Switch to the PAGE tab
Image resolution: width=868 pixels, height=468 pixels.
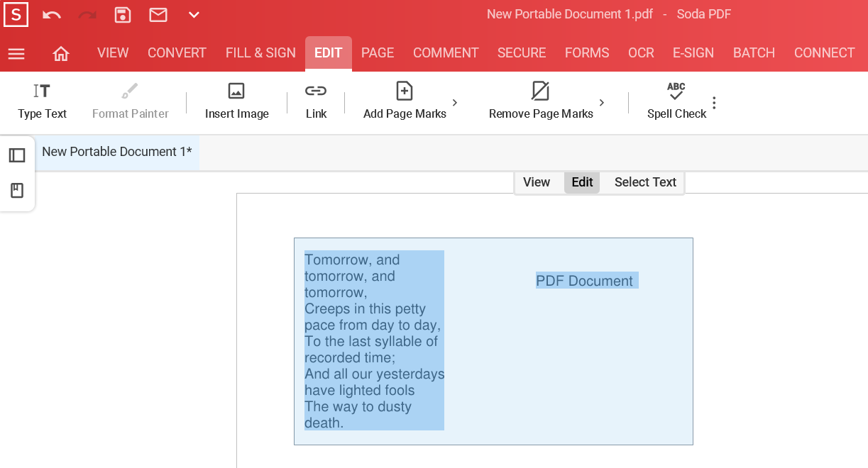pyautogui.click(x=378, y=53)
